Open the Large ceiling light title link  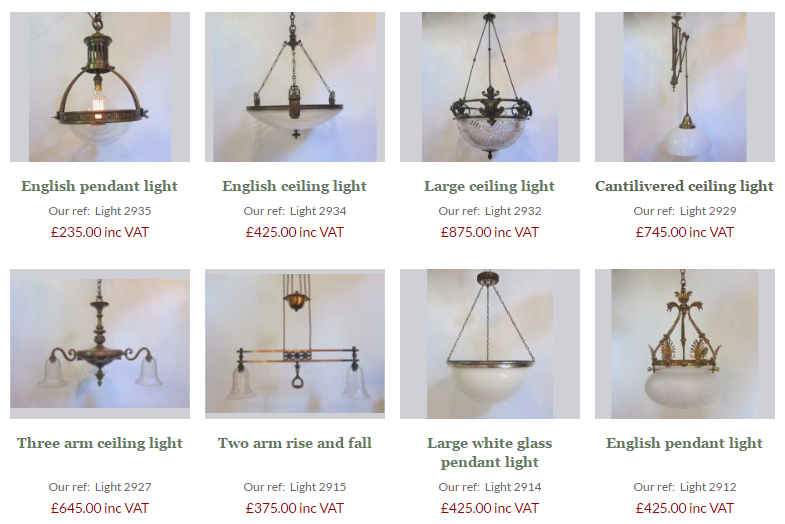coord(490,186)
